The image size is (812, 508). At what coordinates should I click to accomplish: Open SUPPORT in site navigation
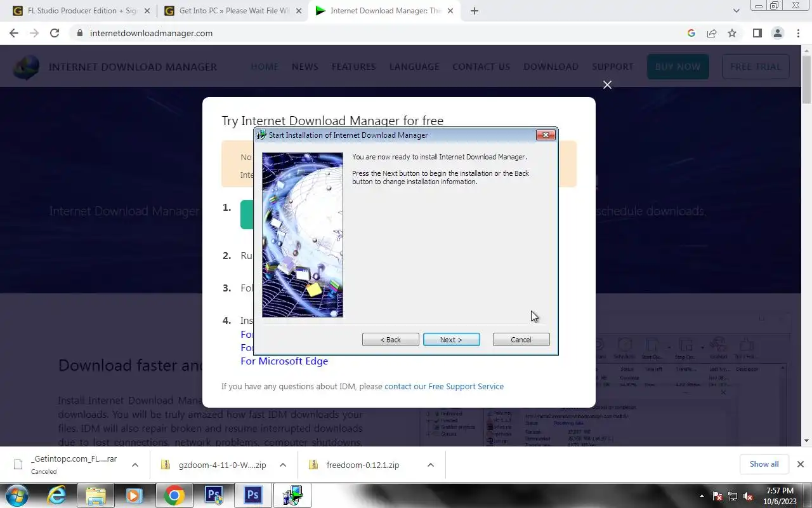point(613,67)
